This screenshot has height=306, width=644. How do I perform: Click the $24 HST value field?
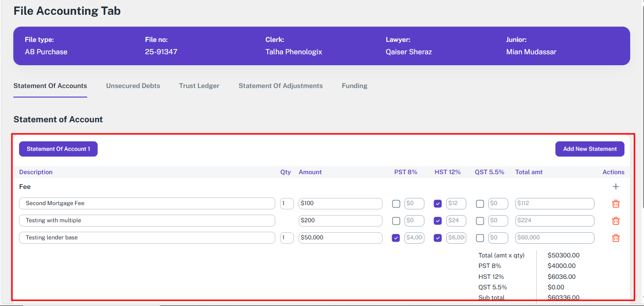456,221
